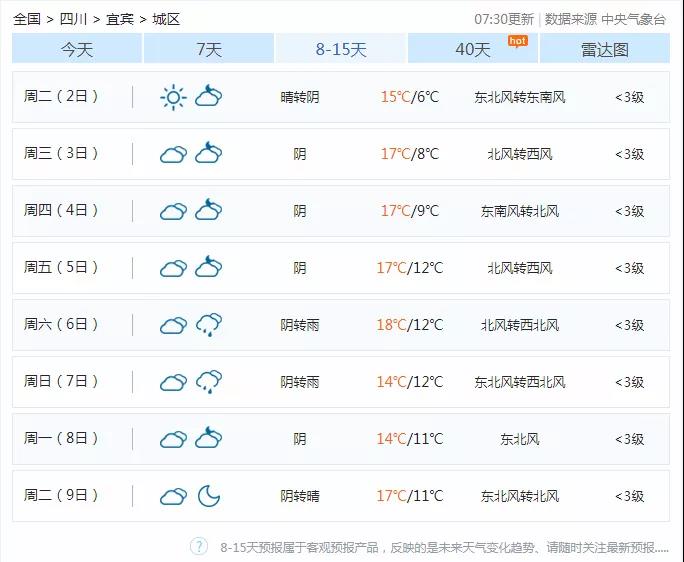
Task: Click the question mark help icon at bottom
Action: pos(199,546)
